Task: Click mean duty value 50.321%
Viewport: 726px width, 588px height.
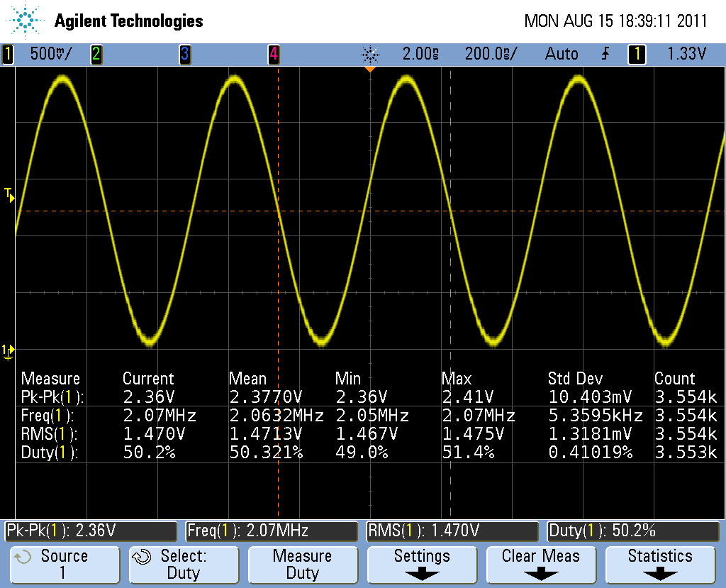Action: (267, 453)
